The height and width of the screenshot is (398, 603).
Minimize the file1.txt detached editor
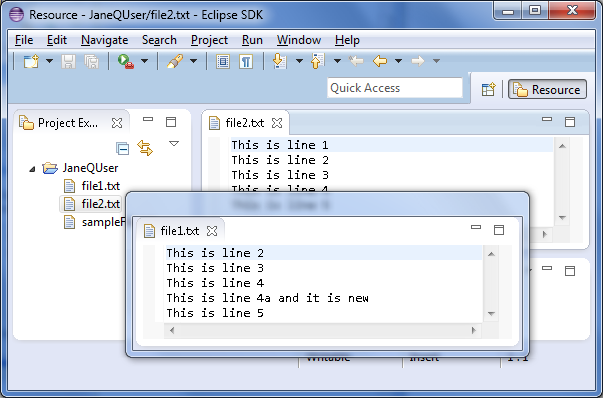pos(476,227)
